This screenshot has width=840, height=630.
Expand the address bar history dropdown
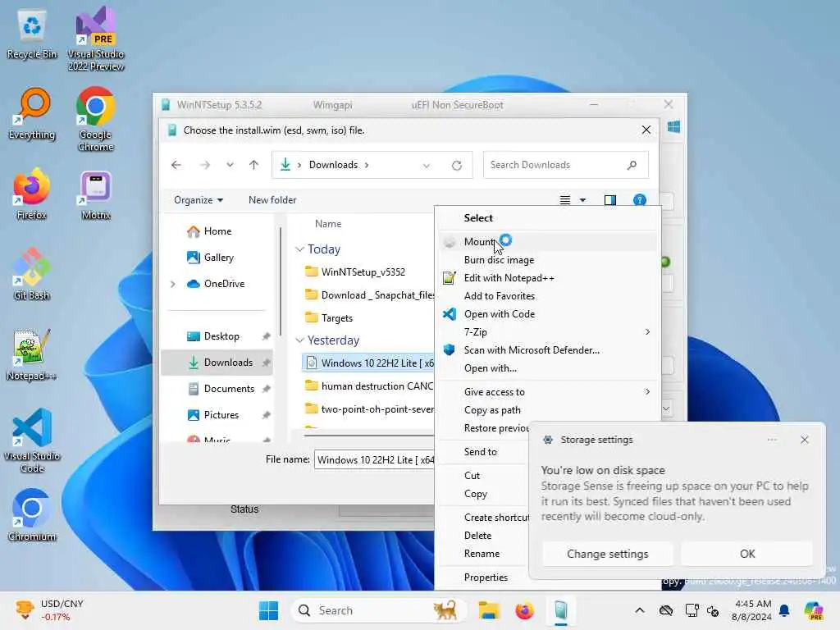(427, 166)
